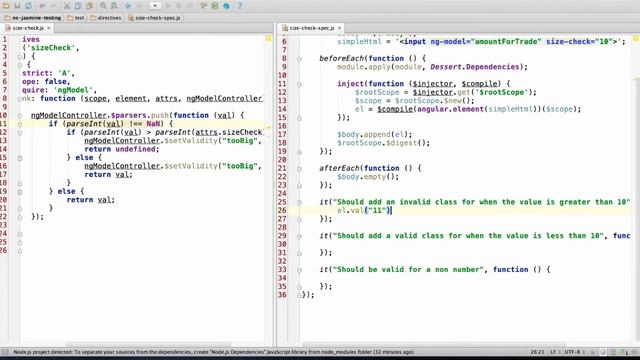Open LF line separator selector

pyautogui.click(x=554, y=352)
